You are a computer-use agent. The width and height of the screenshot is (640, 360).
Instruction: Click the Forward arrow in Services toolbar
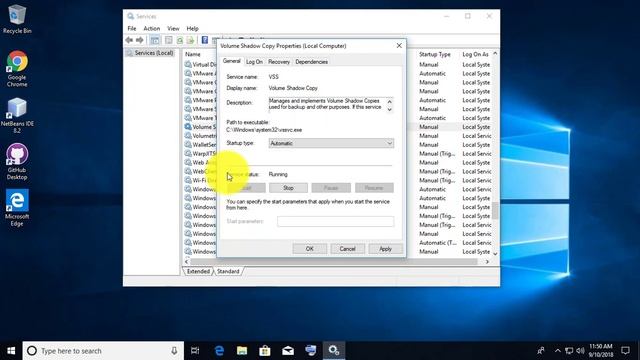140,40
